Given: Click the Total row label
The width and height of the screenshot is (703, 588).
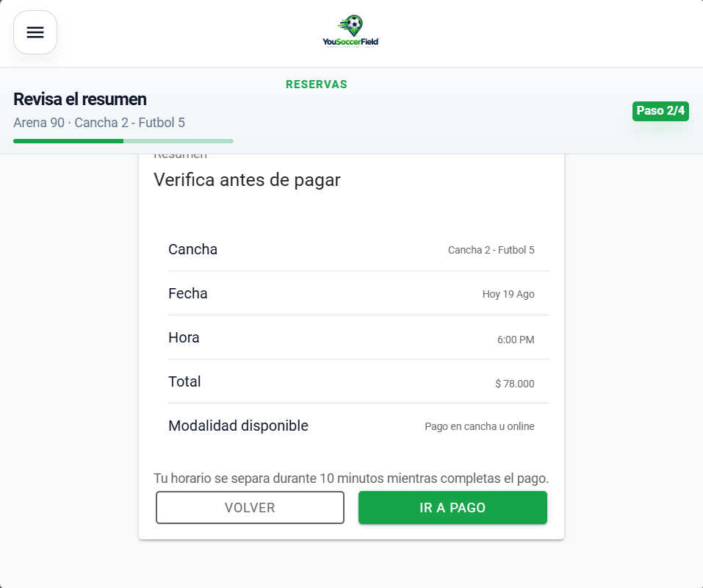Looking at the screenshot, I should pyautogui.click(x=184, y=381).
